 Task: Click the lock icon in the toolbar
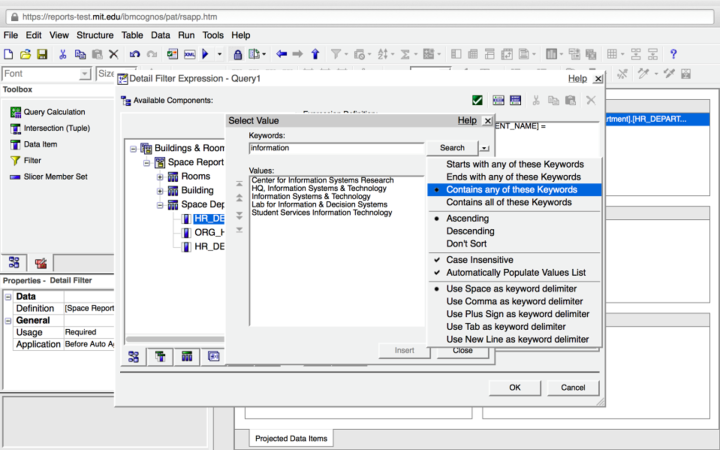(x=236, y=54)
